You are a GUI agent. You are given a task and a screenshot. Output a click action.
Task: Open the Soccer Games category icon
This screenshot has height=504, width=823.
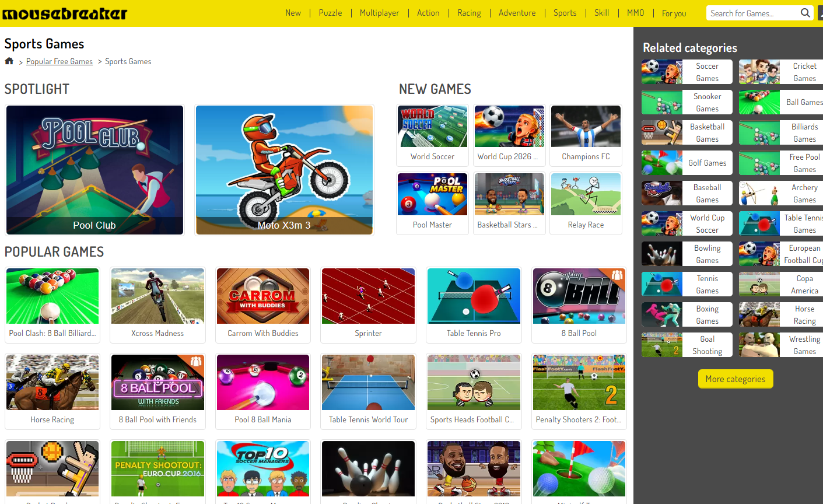tap(662, 72)
